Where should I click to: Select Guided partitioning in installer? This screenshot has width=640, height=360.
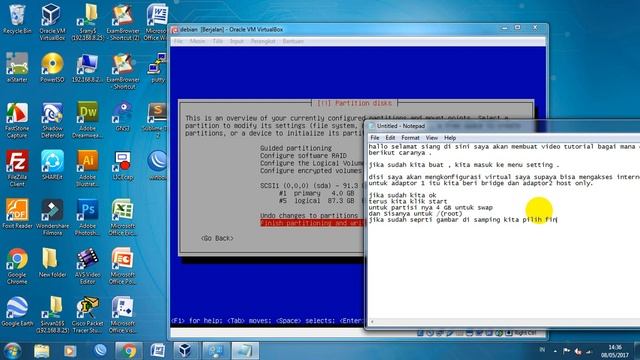click(x=296, y=148)
